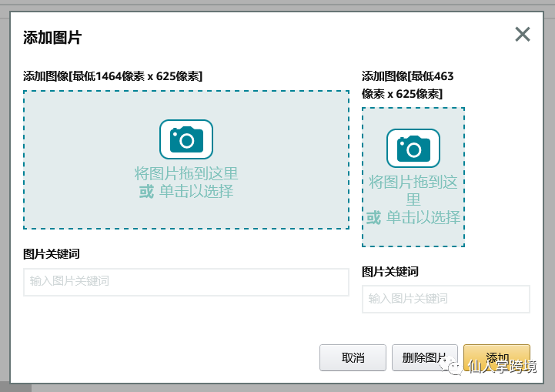Click the camera icon in the 463x625 upload area

413,148
